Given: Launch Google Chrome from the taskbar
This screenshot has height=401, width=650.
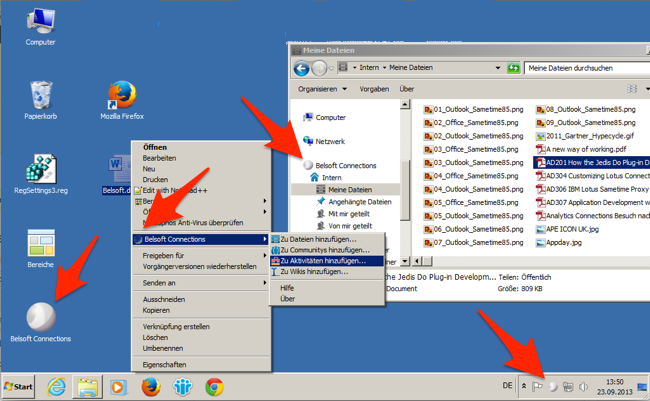Looking at the screenshot, I should [214, 387].
